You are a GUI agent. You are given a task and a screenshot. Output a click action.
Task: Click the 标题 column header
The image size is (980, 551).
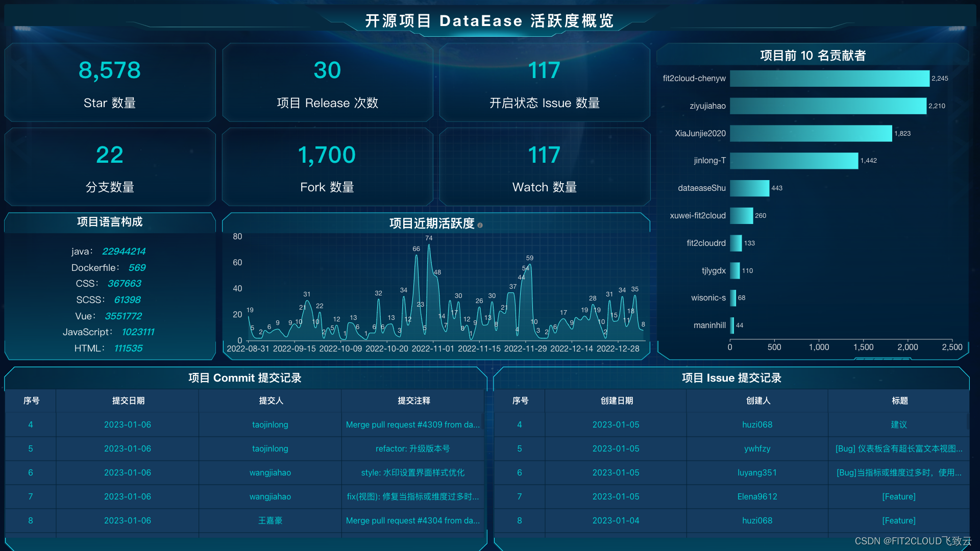[899, 401]
